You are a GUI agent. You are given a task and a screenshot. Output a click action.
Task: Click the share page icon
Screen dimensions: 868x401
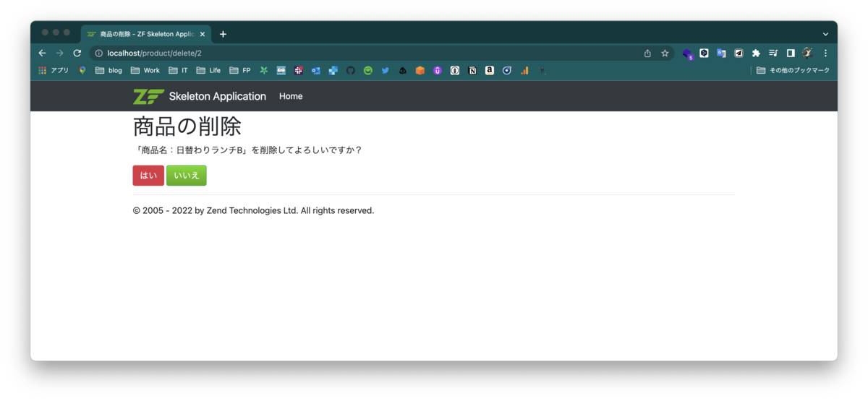pos(647,53)
